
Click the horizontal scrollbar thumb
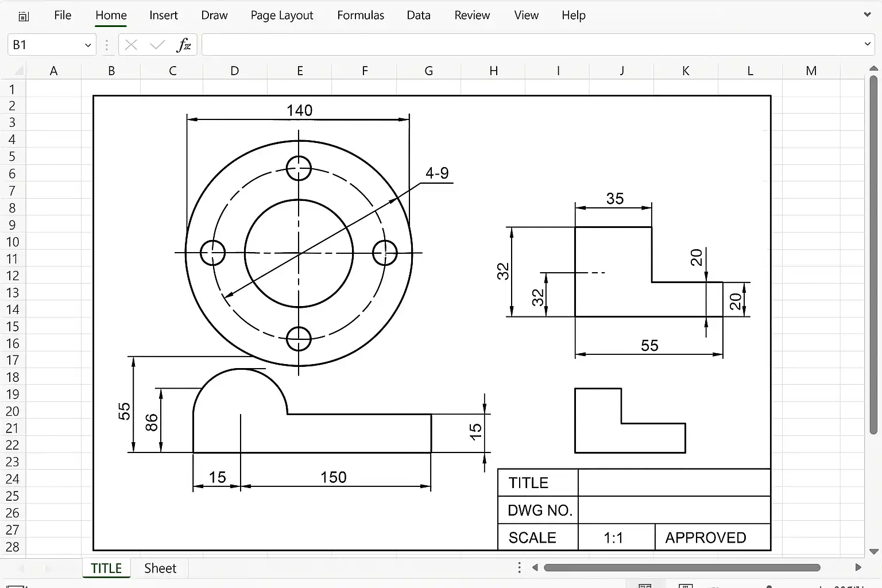(x=682, y=567)
